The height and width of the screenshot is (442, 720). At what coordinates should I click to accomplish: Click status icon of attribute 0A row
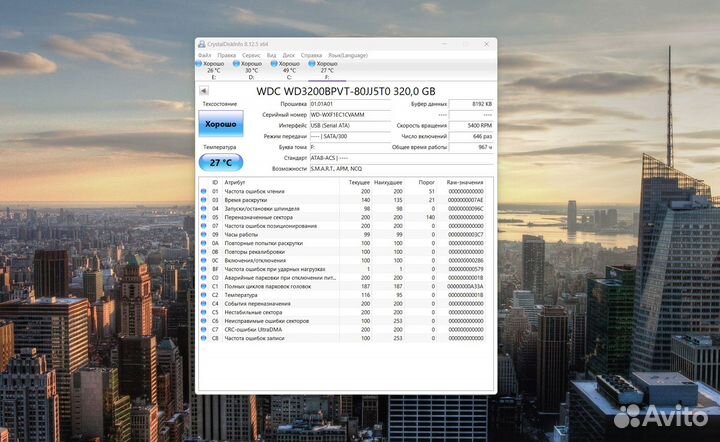tap(203, 243)
